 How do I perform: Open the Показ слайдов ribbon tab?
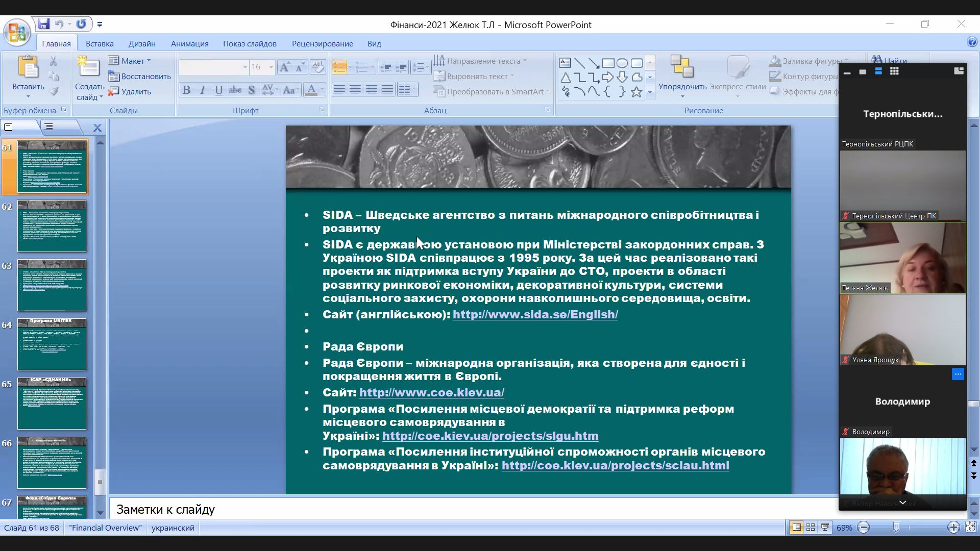(250, 43)
